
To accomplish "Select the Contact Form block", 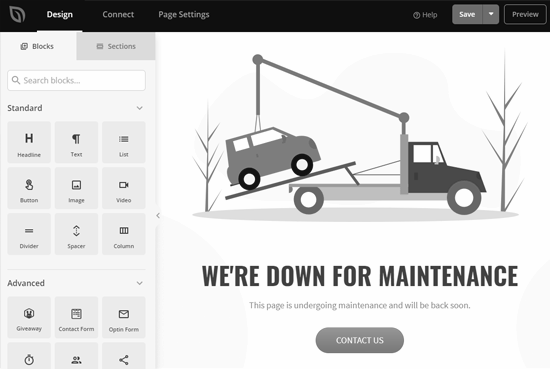I will pos(76,317).
